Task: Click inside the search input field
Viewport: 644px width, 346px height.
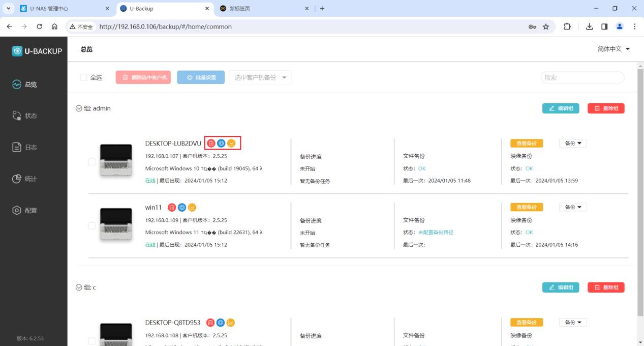Action: point(581,77)
